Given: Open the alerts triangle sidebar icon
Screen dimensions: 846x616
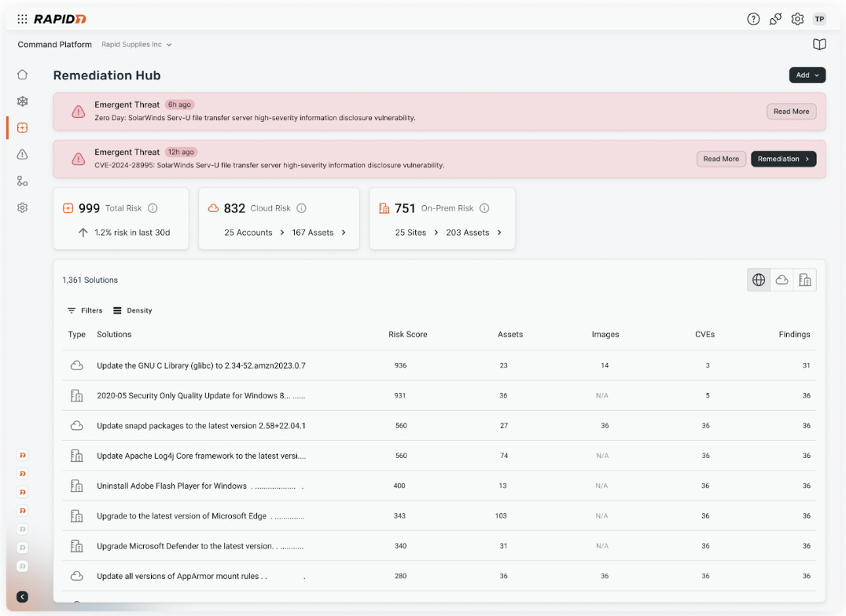Looking at the screenshot, I should [22, 155].
